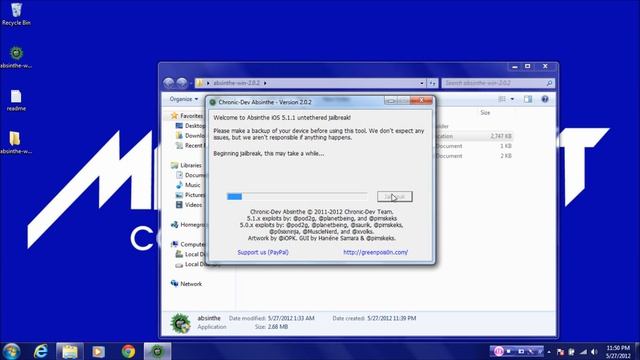
Task: Click the jailbreak progress bar
Action: coord(297,197)
